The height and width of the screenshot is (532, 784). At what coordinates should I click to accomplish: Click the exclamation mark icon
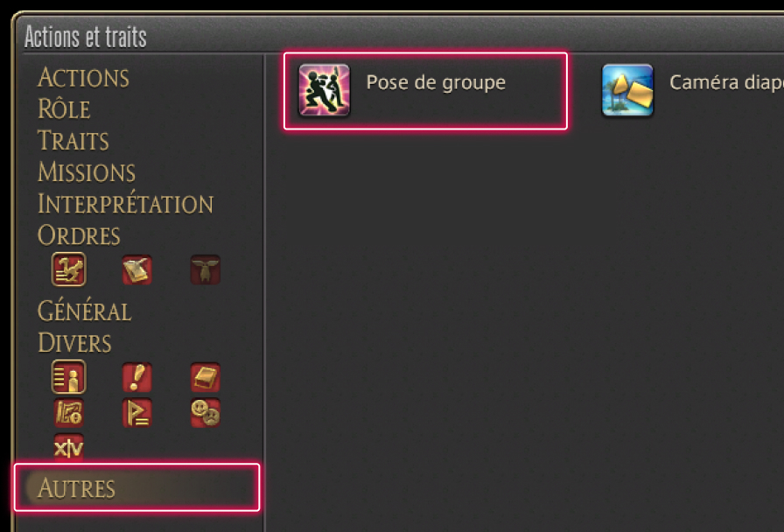pos(137,377)
